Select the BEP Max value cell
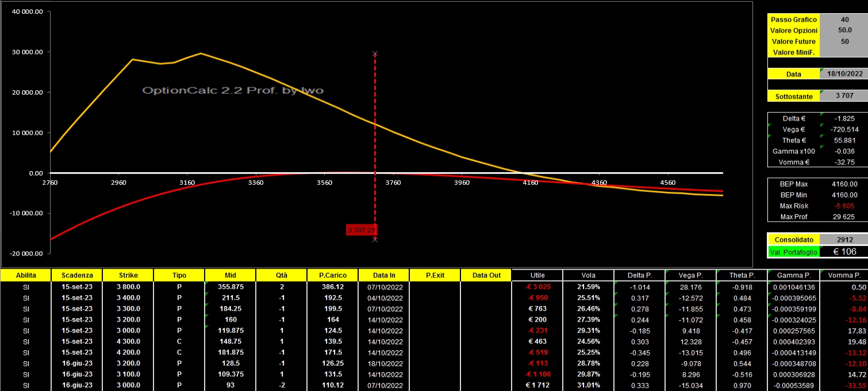Viewport: 868px width, 391px height. click(844, 184)
